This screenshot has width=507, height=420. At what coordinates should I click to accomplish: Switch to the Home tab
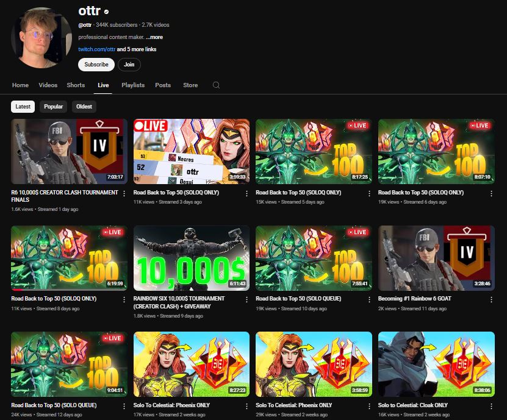click(20, 85)
